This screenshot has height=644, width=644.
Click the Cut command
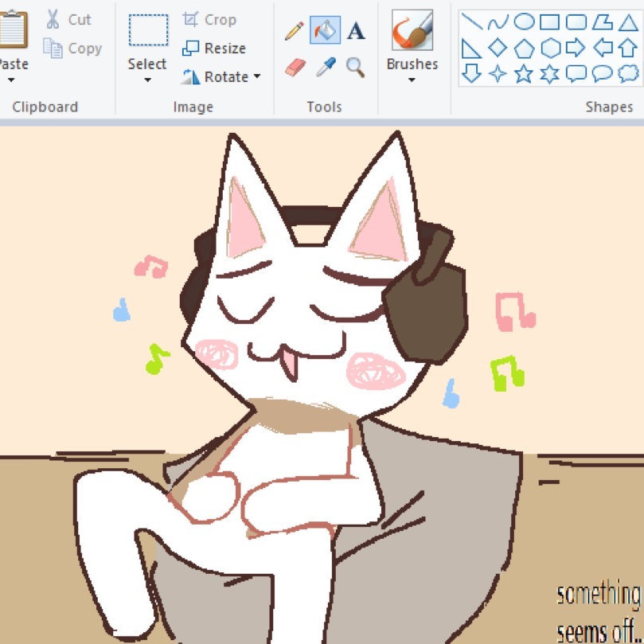(x=68, y=20)
